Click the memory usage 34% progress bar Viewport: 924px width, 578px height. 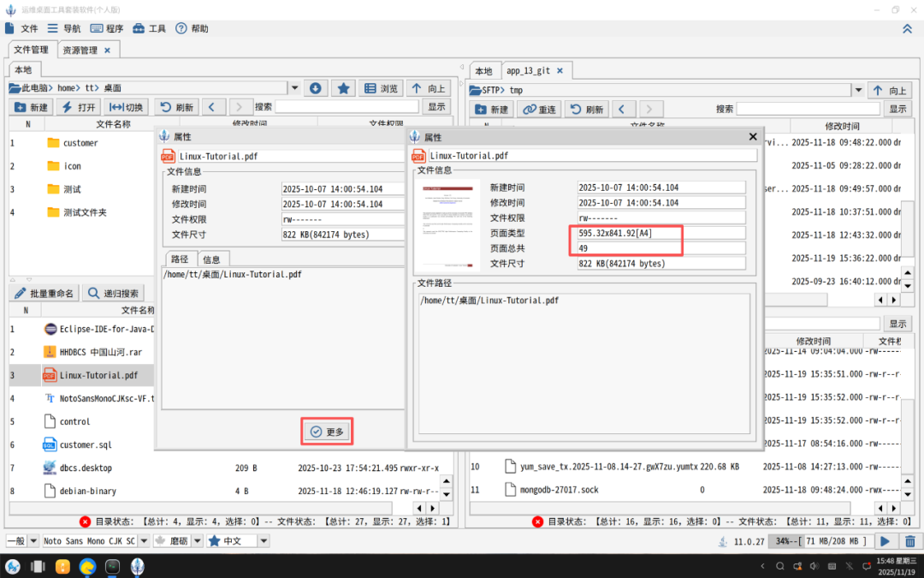point(820,541)
